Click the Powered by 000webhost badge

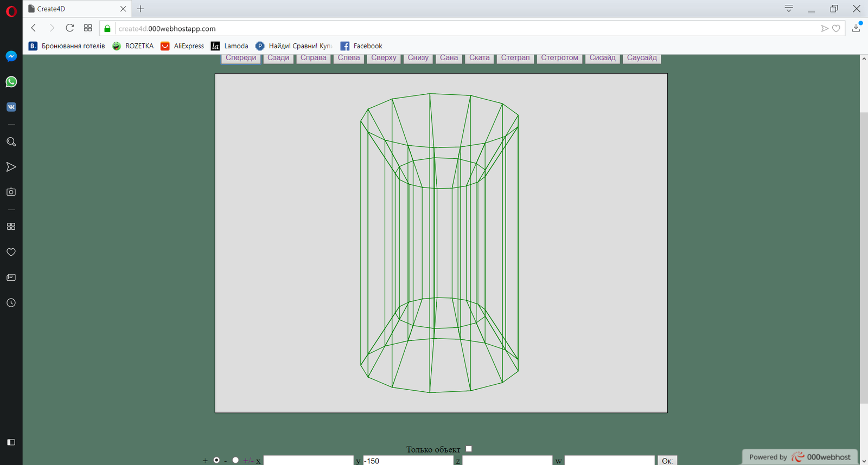click(x=800, y=457)
